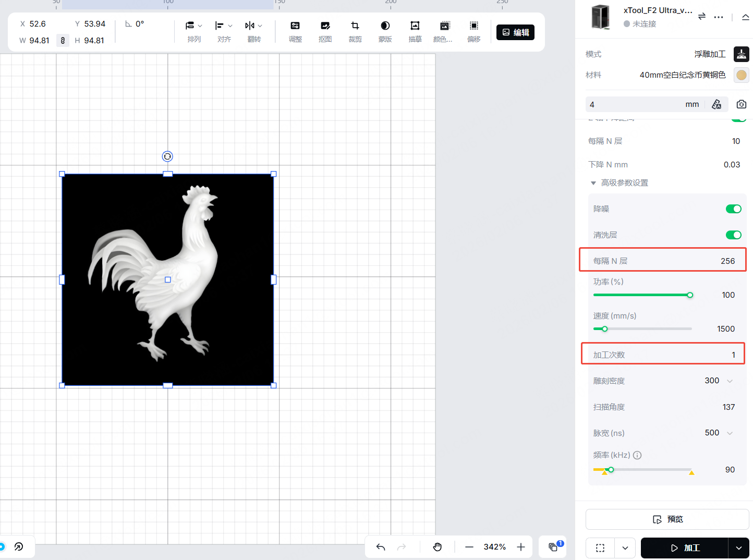Click the undo arrow icon
This screenshot has height=560, width=753.
pyautogui.click(x=381, y=546)
